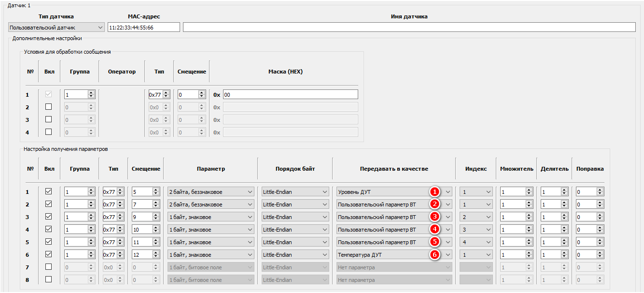Open Индекс dropdown in parameter row 1
The height and width of the screenshot is (293, 644).
(x=476, y=192)
